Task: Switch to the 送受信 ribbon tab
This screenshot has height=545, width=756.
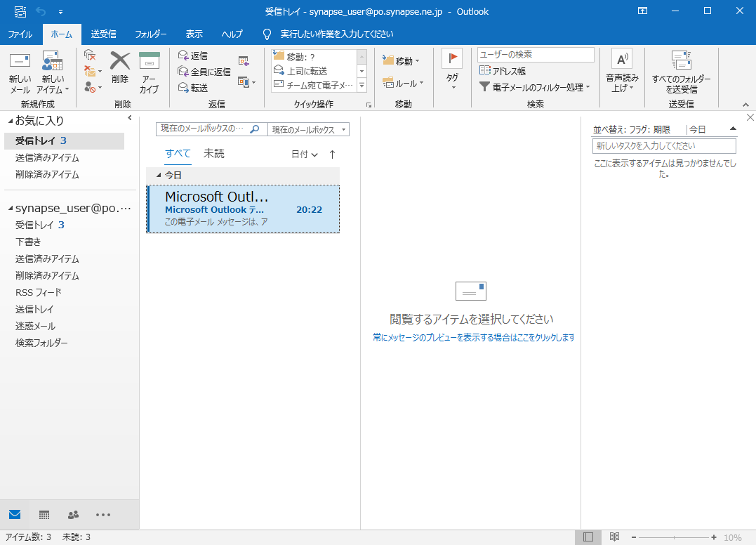Action: tap(104, 34)
